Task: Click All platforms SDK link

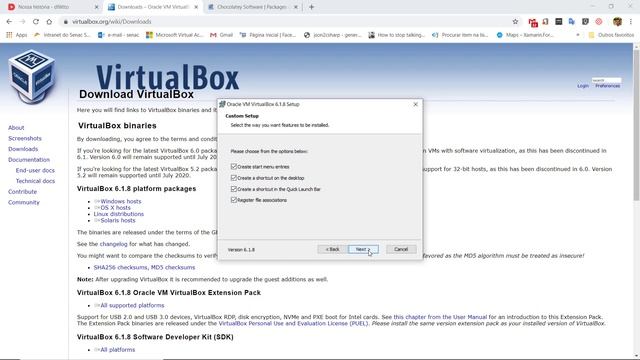Action: tap(118, 350)
